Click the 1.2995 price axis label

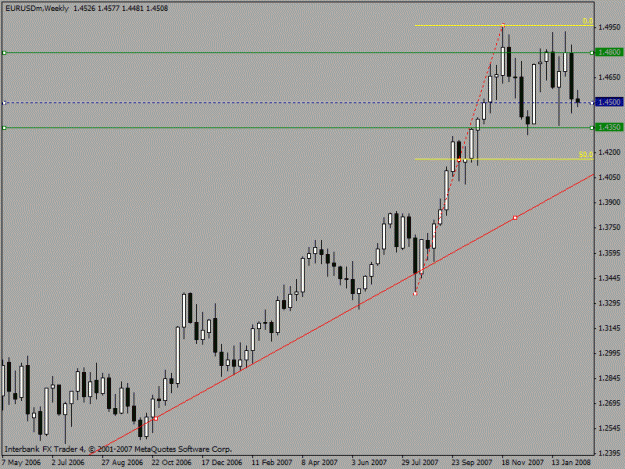610,353
